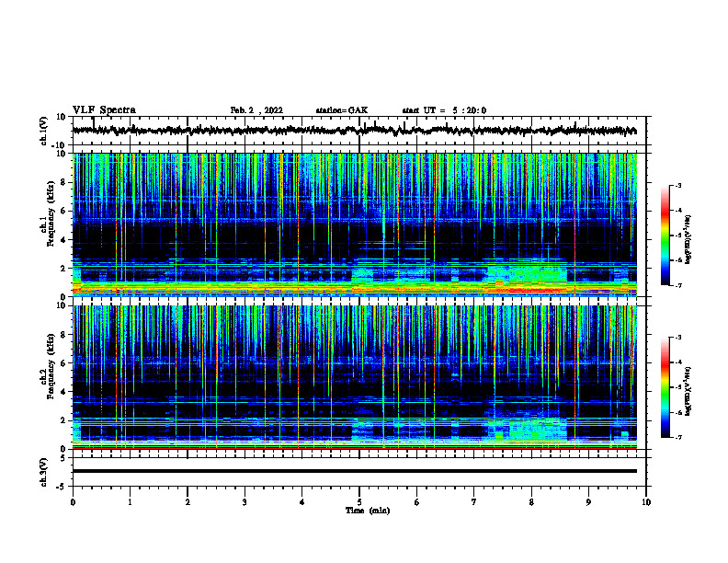Click time axis tick label "9"
728x563 pixels.
588,502
